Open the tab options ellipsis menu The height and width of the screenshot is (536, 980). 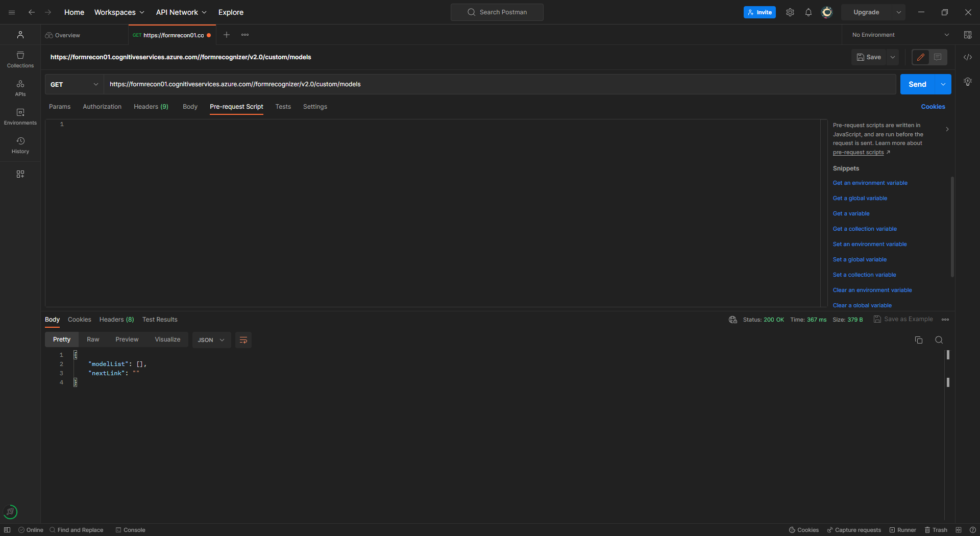pos(245,35)
